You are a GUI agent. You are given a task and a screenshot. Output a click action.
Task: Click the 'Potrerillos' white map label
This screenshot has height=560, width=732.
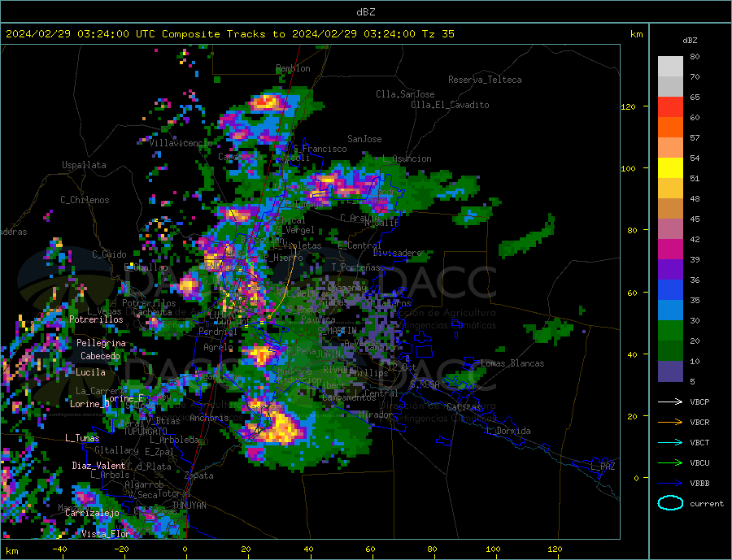96,319
